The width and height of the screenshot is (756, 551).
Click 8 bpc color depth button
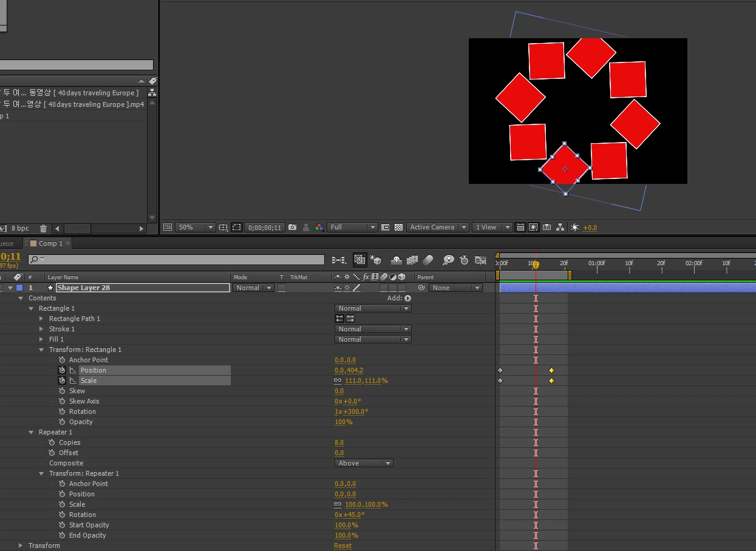(x=20, y=229)
